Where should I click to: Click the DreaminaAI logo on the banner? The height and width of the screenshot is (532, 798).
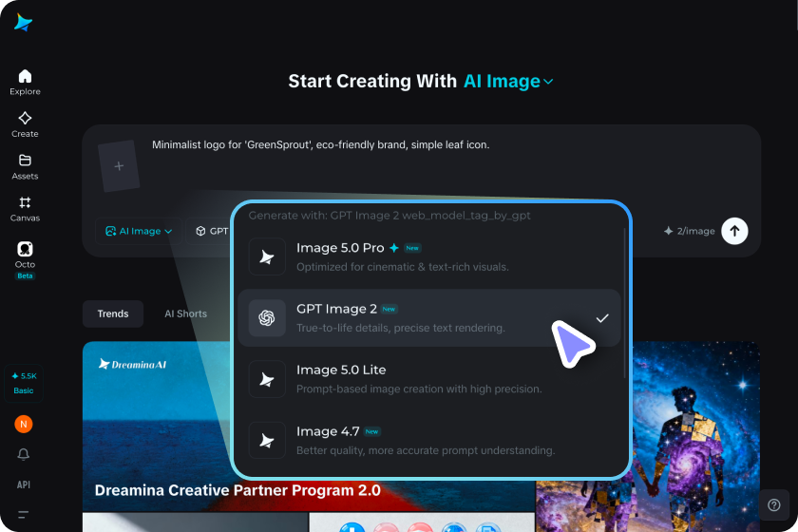pyautogui.click(x=132, y=365)
